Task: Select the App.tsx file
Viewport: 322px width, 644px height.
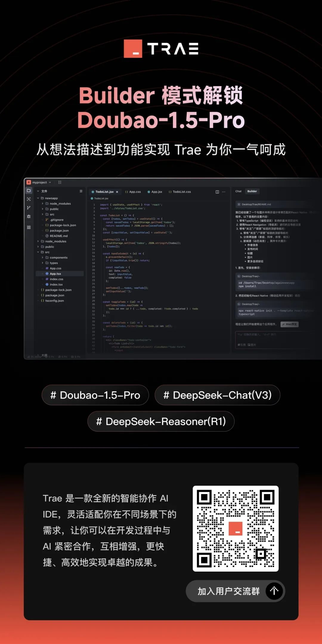Action: (60, 274)
